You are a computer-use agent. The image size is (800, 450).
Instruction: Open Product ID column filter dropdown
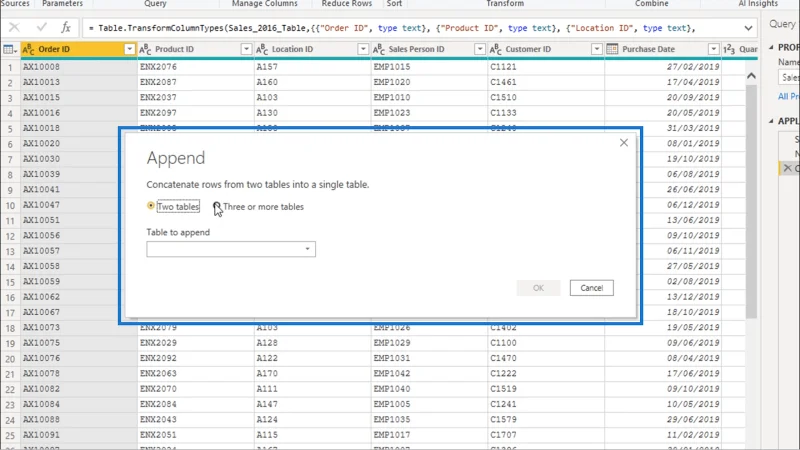[246, 49]
